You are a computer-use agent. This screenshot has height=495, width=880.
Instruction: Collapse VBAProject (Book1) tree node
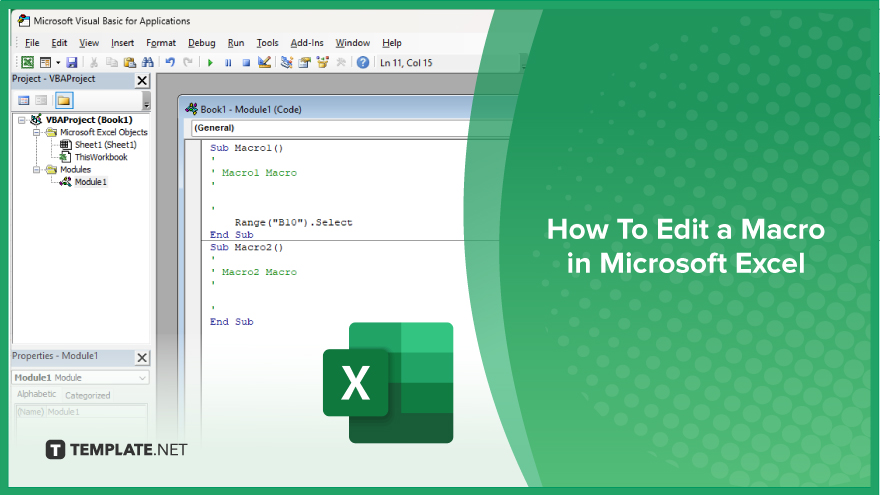coord(22,120)
